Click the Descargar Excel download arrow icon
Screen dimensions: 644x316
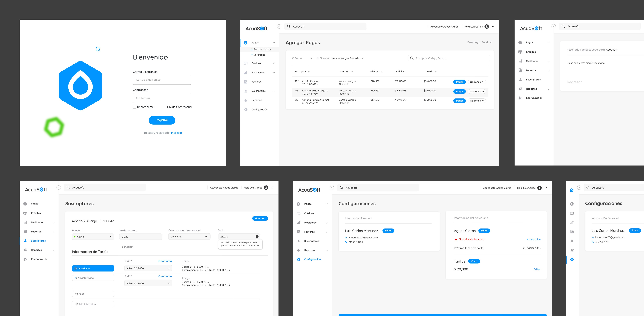[491, 42]
